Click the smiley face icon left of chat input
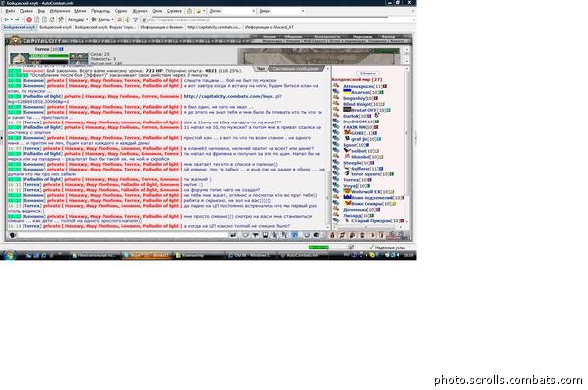 click(x=13, y=235)
